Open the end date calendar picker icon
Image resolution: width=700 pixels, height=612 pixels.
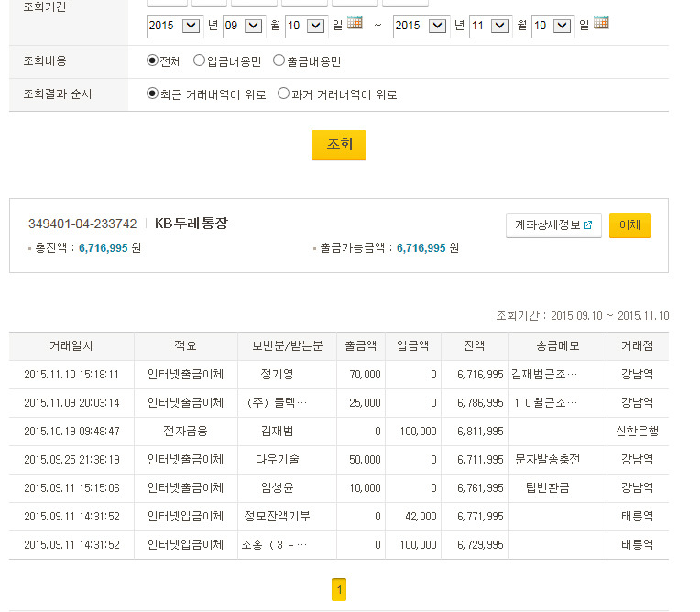pyautogui.click(x=601, y=23)
